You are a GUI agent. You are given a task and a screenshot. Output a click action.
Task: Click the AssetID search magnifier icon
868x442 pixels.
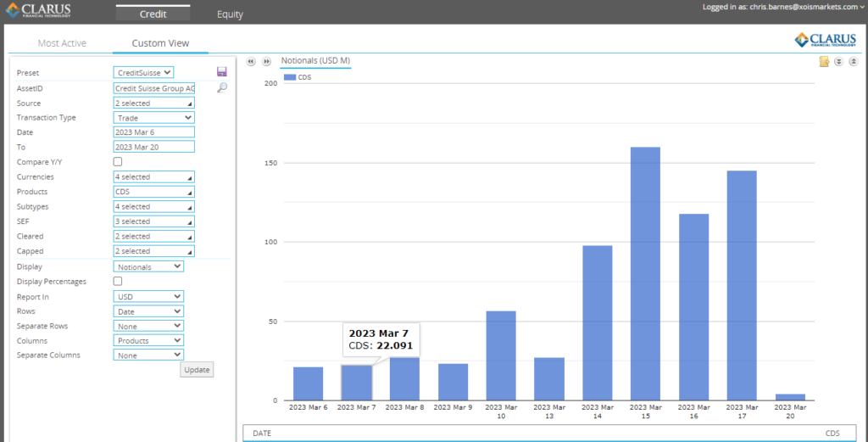[x=222, y=87]
